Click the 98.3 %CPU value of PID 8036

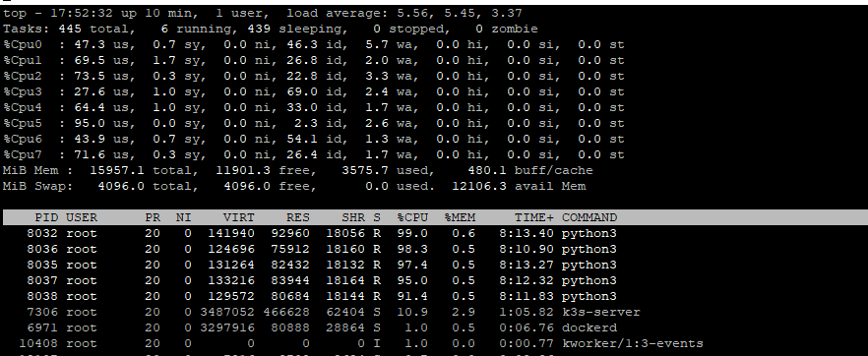coord(412,249)
